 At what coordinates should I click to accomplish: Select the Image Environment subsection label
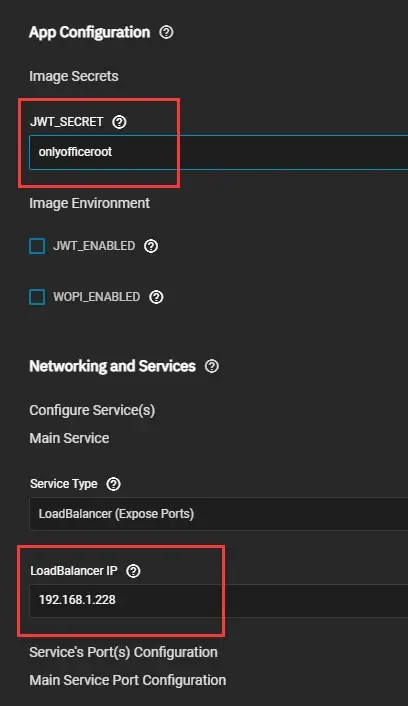90,203
